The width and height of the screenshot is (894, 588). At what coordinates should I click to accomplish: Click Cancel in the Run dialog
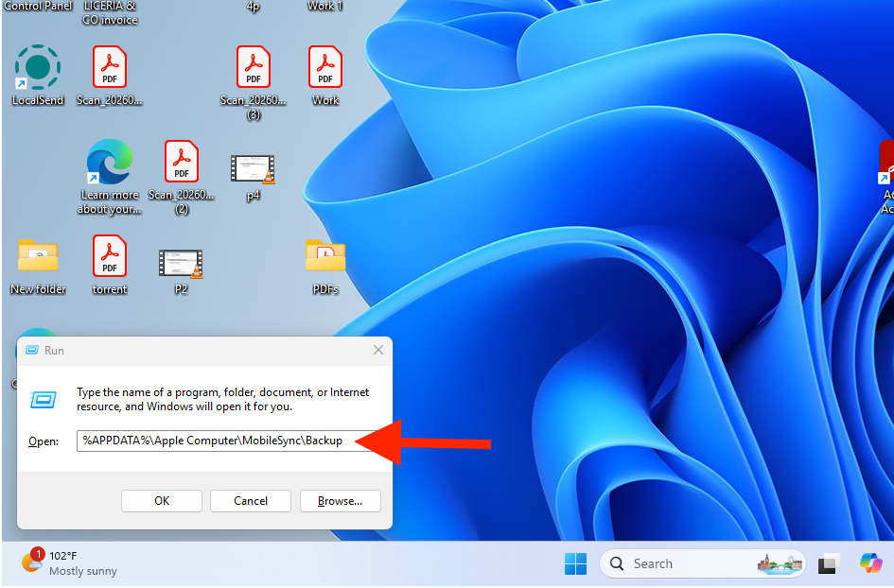pos(251,501)
